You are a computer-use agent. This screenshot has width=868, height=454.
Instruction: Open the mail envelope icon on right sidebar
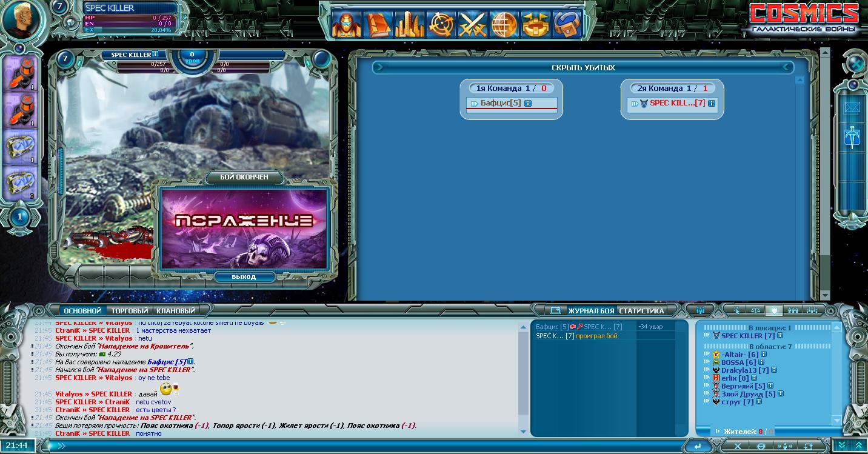pos(852,108)
